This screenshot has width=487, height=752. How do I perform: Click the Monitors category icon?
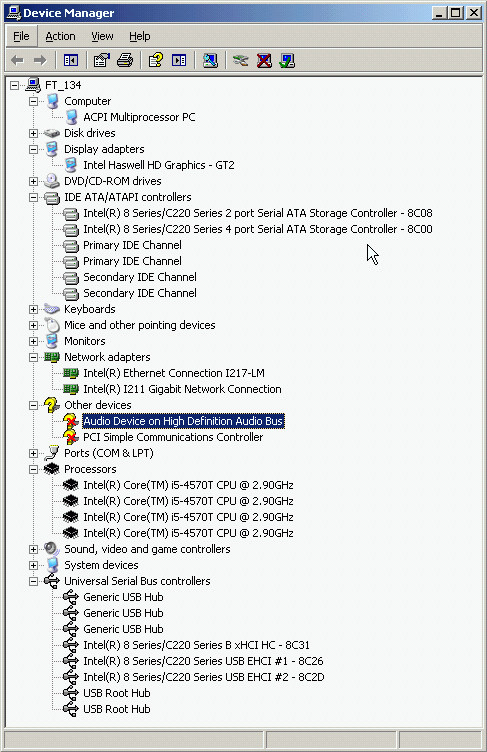click(x=52, y=341)
